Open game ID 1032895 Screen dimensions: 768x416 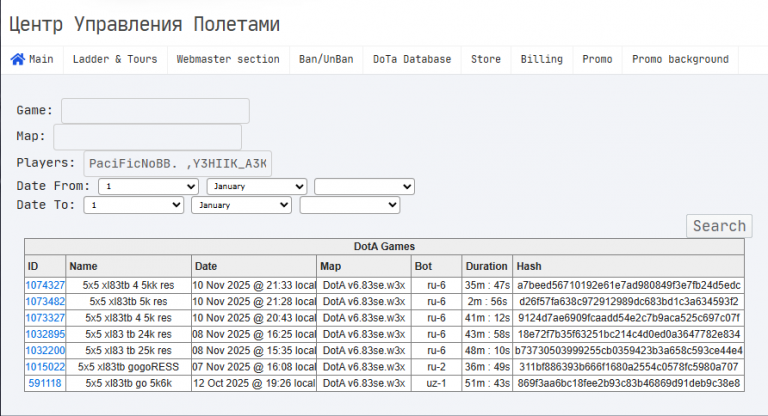coord(45,334)
